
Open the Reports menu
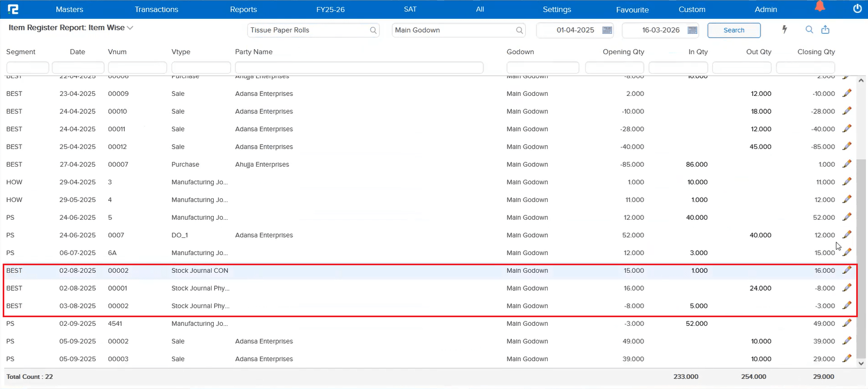(243, 9)
